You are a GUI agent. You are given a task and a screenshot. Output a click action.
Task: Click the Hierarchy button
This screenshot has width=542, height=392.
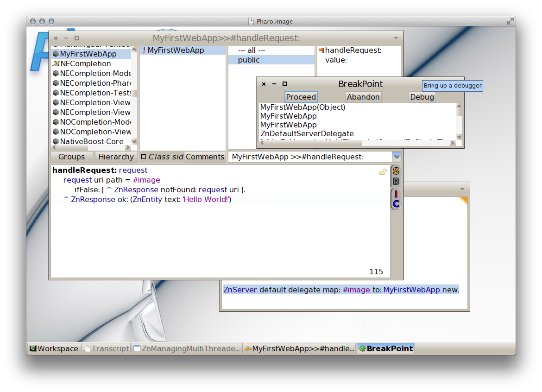116,157
